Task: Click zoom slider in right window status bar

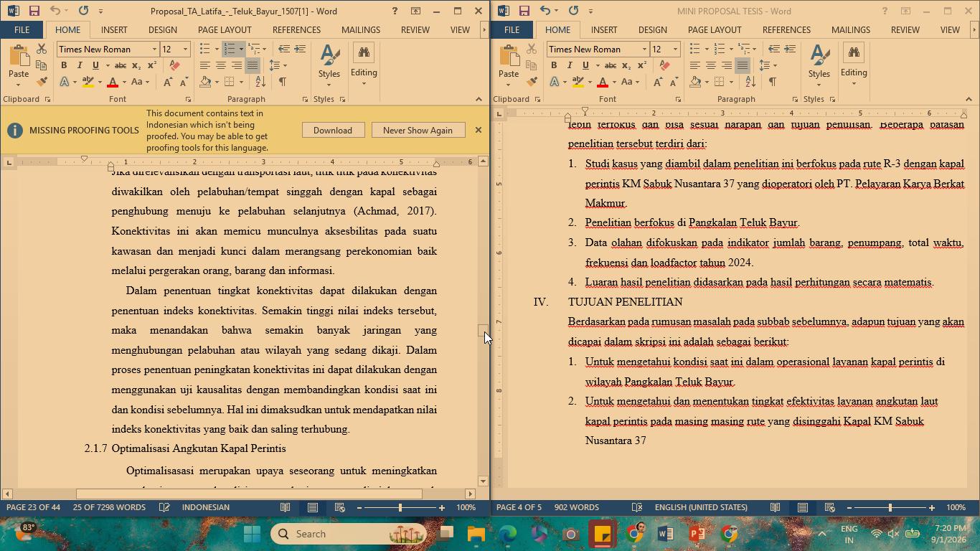Action: pos(890,507)
